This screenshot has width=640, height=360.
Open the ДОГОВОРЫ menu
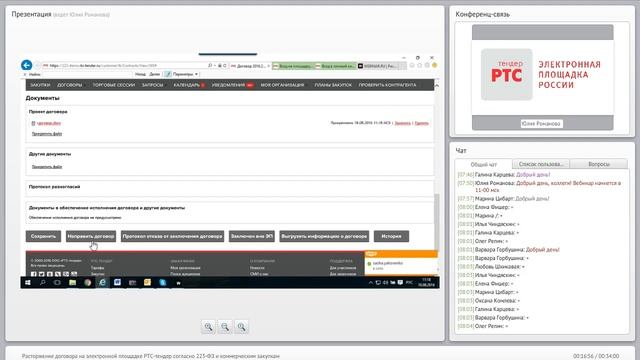pos(69,85)
